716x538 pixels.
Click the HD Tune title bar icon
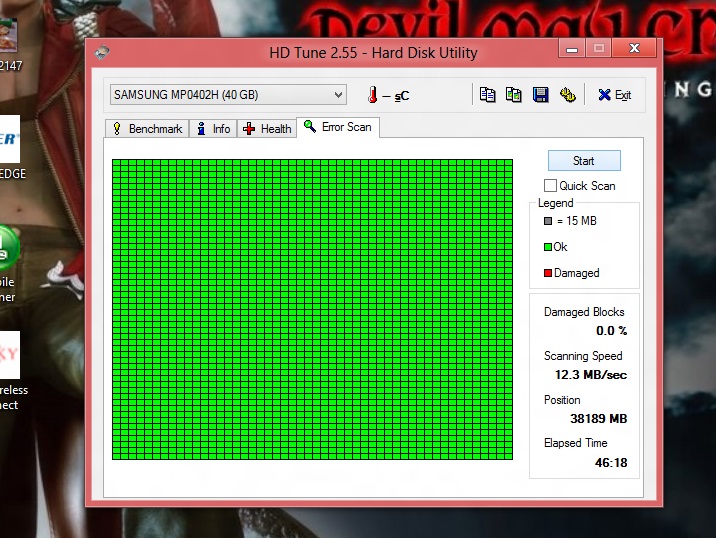103,52
